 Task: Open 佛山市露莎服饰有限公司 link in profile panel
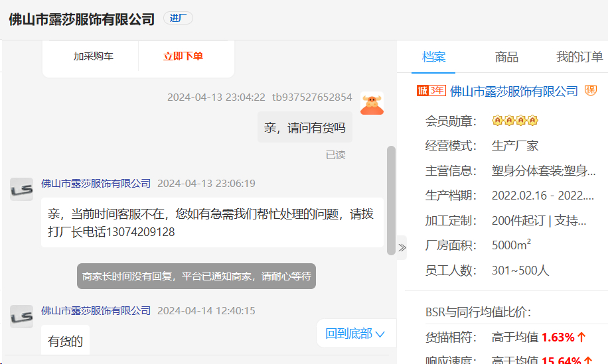[x=514, y=91]
